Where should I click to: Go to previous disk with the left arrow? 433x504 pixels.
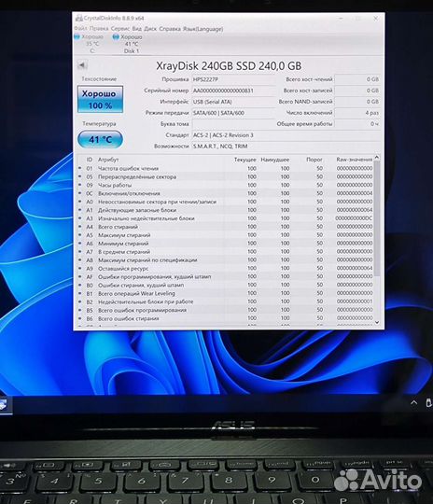click(x=82, y=65)
